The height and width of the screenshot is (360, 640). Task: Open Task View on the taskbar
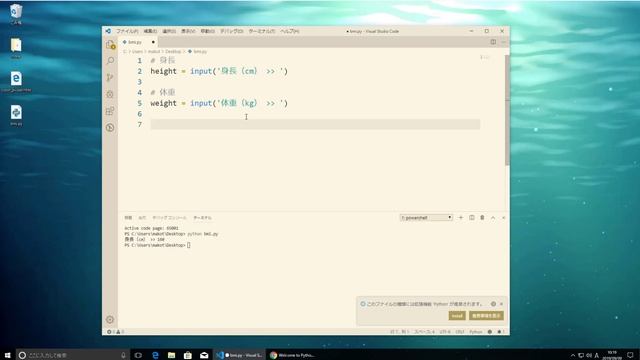(138, 355)
